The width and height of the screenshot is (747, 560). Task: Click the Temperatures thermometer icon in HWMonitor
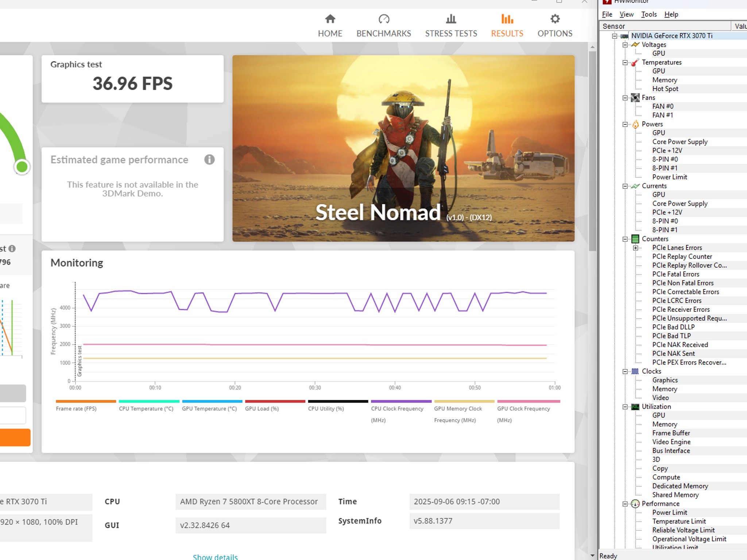[635, 62]
